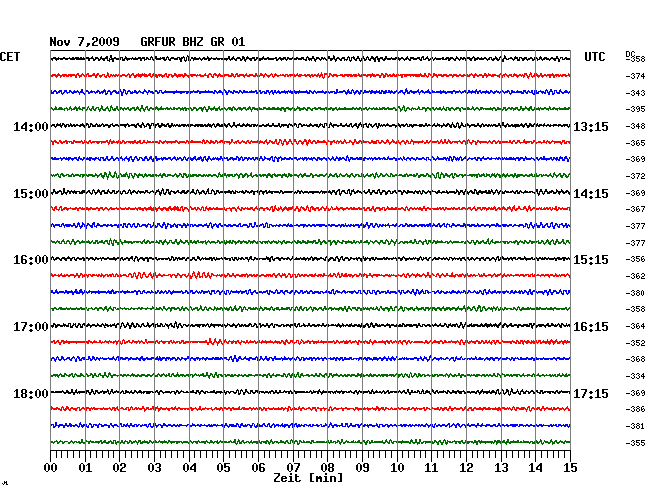Click the -369 value beside 17:15 UTC
650x494 pixels.
click(635, 393)
